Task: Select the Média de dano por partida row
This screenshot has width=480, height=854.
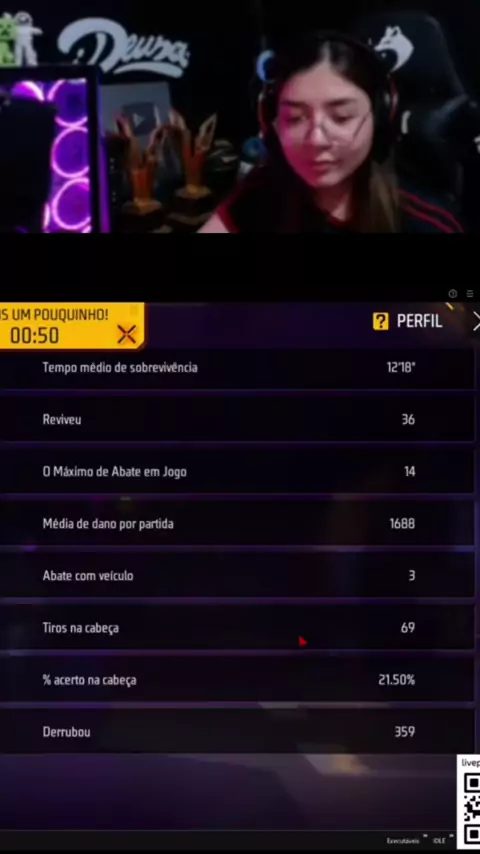Action: [236, 524]
